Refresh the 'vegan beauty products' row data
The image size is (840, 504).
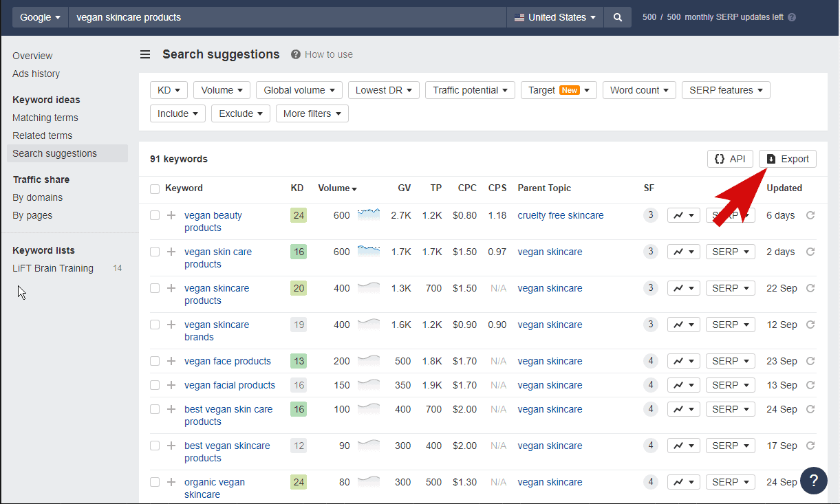tap(810, 215)
